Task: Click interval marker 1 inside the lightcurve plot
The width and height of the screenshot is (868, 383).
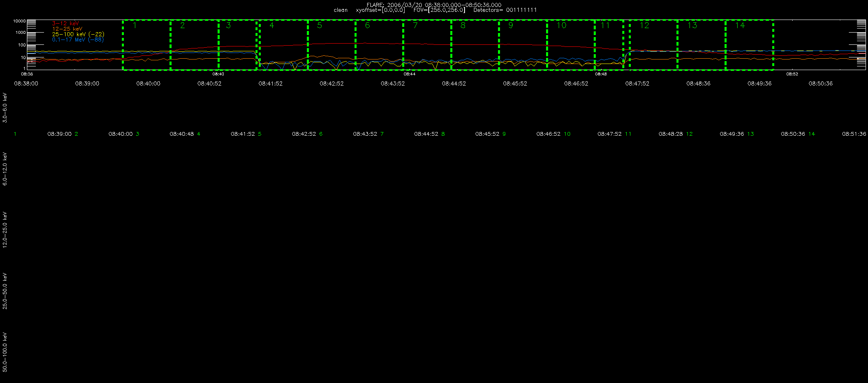Action: point(134,25)
